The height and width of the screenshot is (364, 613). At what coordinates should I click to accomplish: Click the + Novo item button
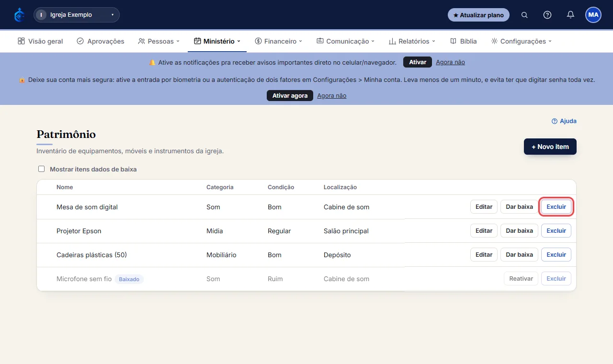point(550,147)
